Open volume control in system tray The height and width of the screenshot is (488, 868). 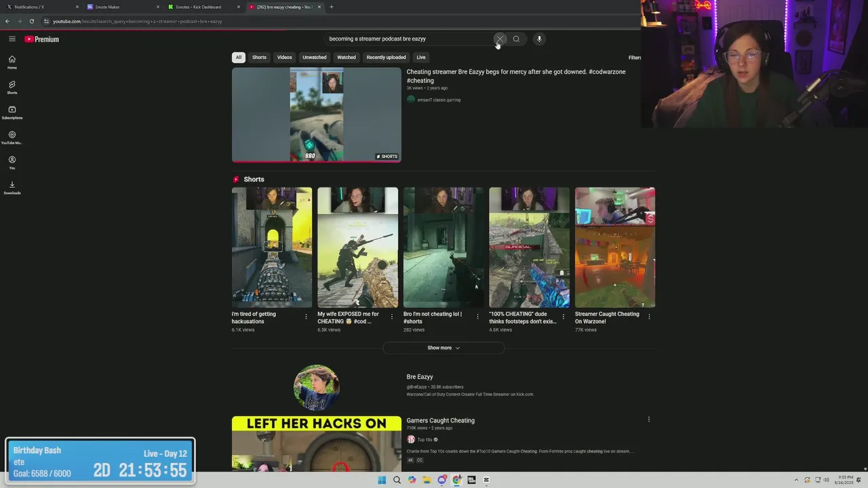coord(826,480)
